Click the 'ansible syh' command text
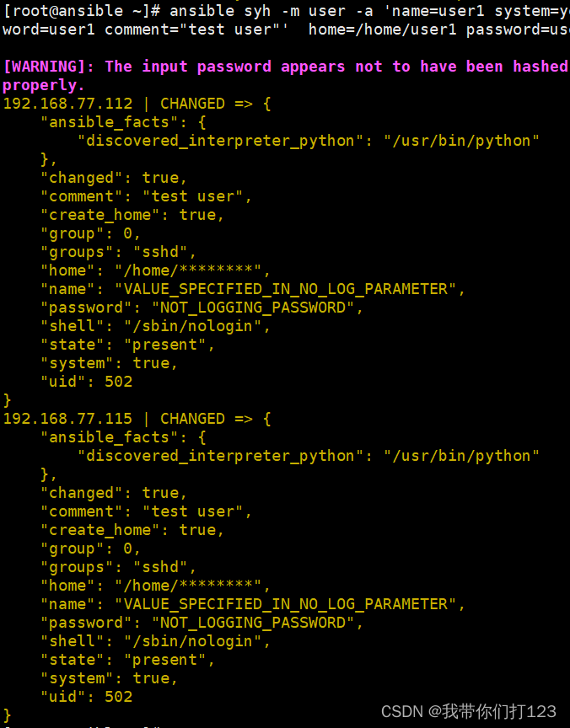 point(220,11)
